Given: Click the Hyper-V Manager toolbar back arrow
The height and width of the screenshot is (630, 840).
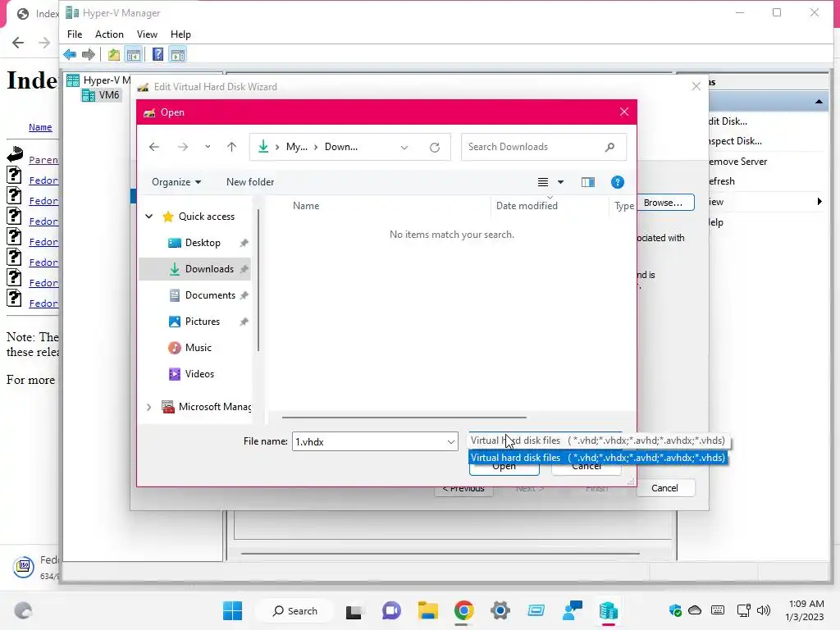Looking at the screenshot, I should [70, 54].
